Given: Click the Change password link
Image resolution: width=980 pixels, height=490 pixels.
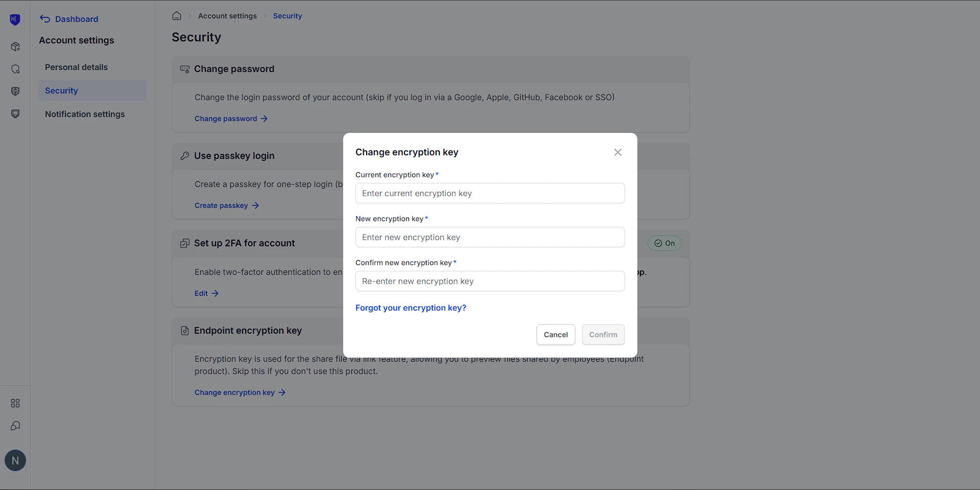Looking at the screenshot, I should (x=226, y=119).
